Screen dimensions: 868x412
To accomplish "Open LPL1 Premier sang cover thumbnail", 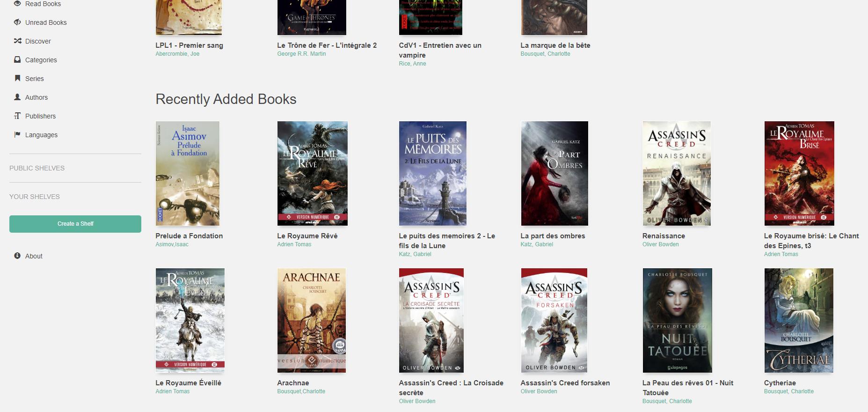I will (189, 17).
